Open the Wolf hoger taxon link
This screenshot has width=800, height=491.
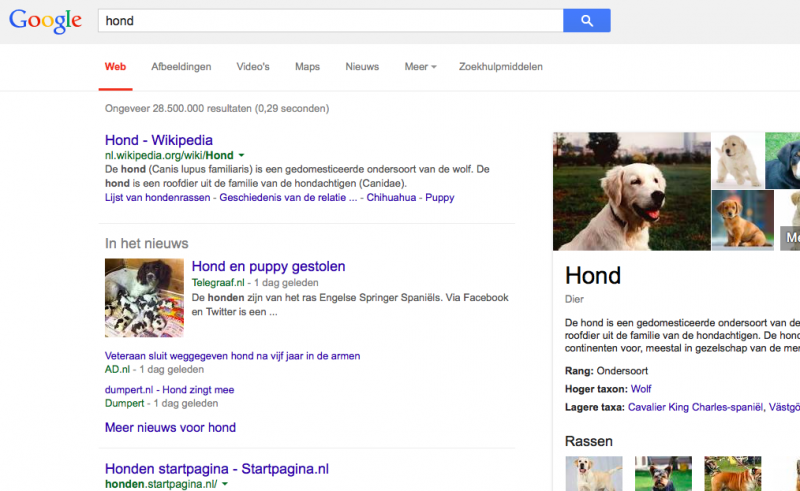[641, 389]
